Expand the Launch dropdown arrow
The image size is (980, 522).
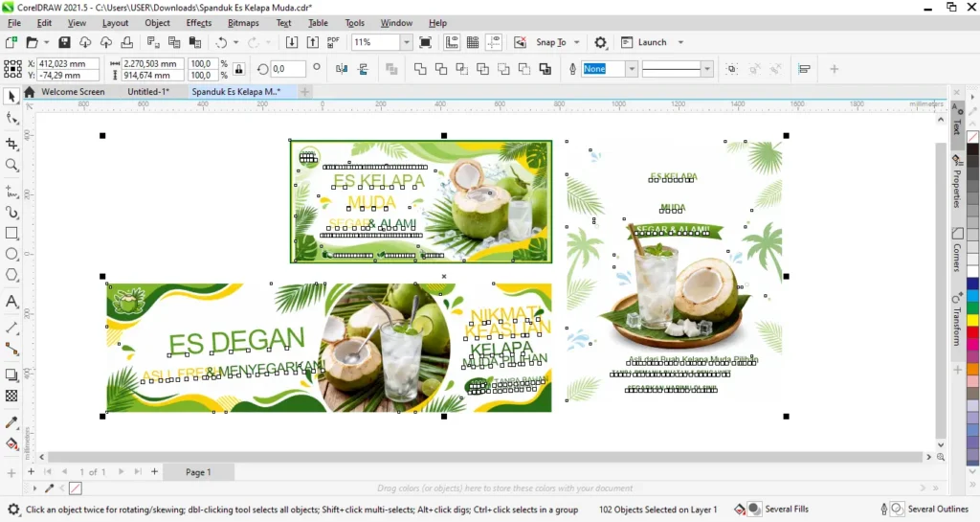680,42
